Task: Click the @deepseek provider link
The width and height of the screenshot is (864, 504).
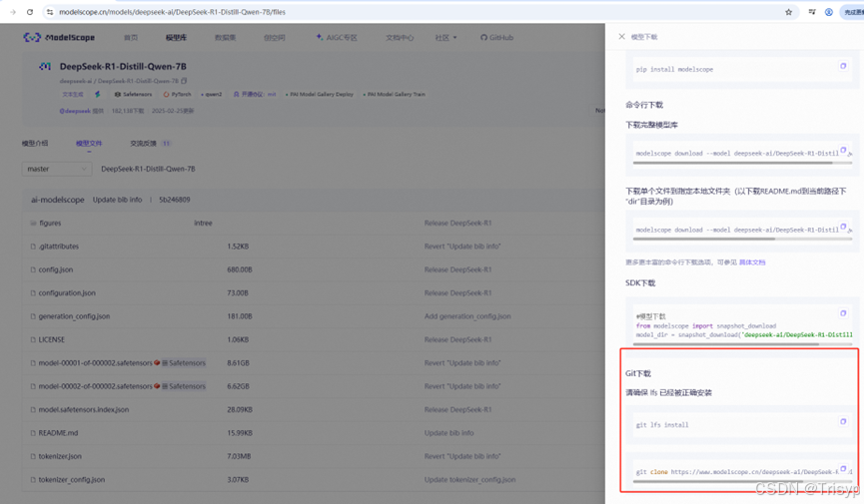Action: pos(75,111)
